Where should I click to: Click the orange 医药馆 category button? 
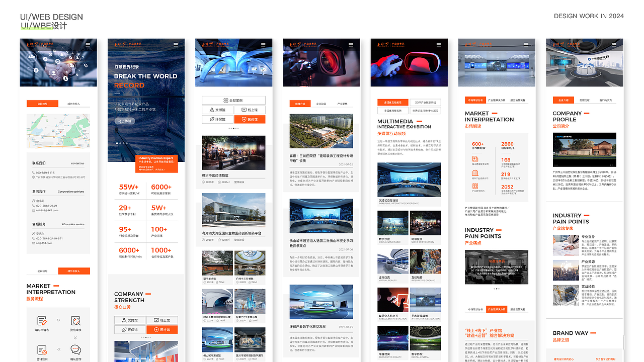click(x=250, y=119)
